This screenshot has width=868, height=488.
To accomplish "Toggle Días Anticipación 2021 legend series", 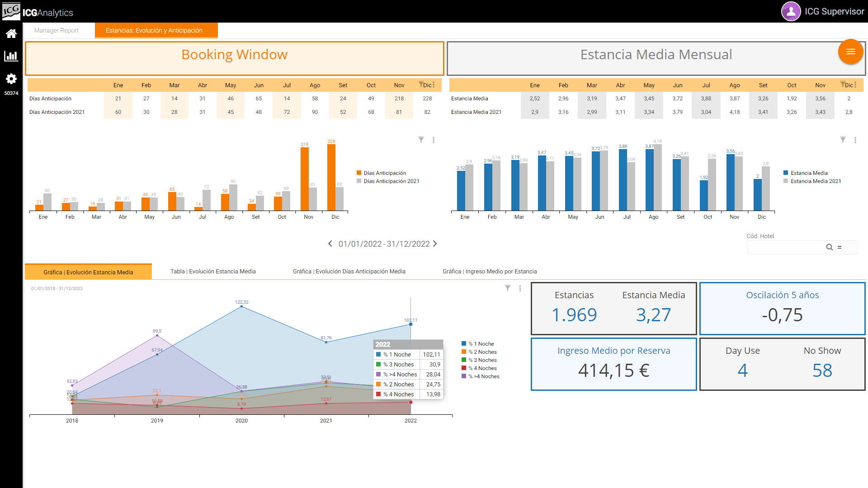I will click(391, 181).
